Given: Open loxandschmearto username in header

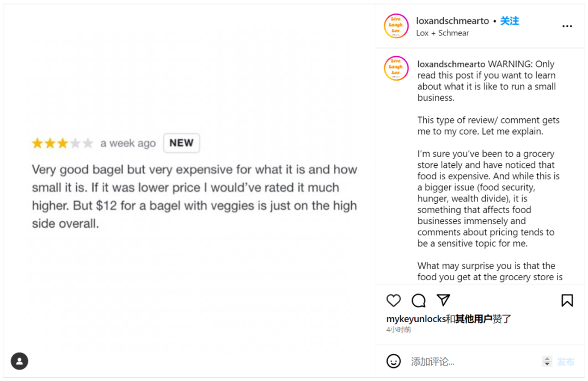Looking at the screenshot, I should (x=452, y=21).
